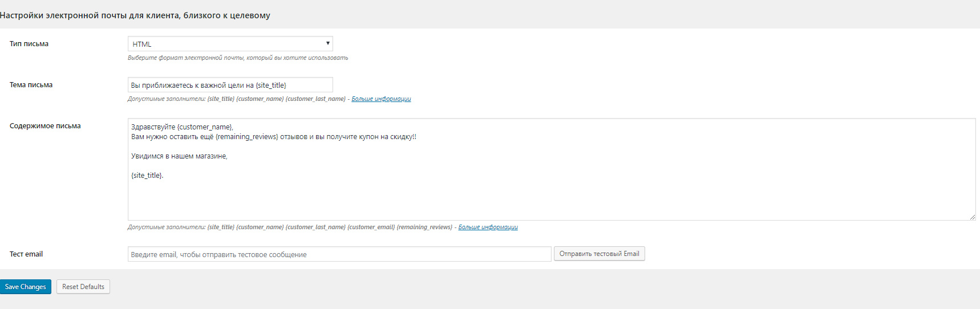Image resolution: width=980 pixels, height=309 pixels.
Task: Open the HTML email type dropdown
Action: click(x=230, y=44)
